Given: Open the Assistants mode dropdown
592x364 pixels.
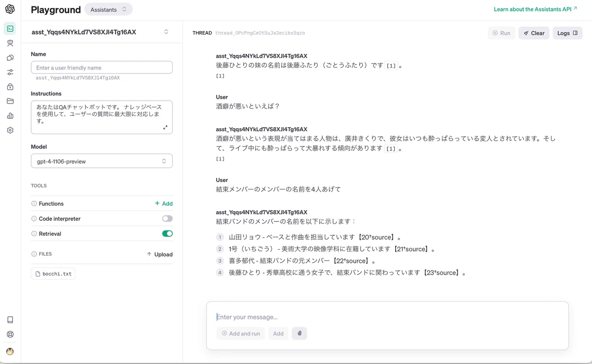Looking at the screenshot, I should pyautogui.click(x=109, y=9).
